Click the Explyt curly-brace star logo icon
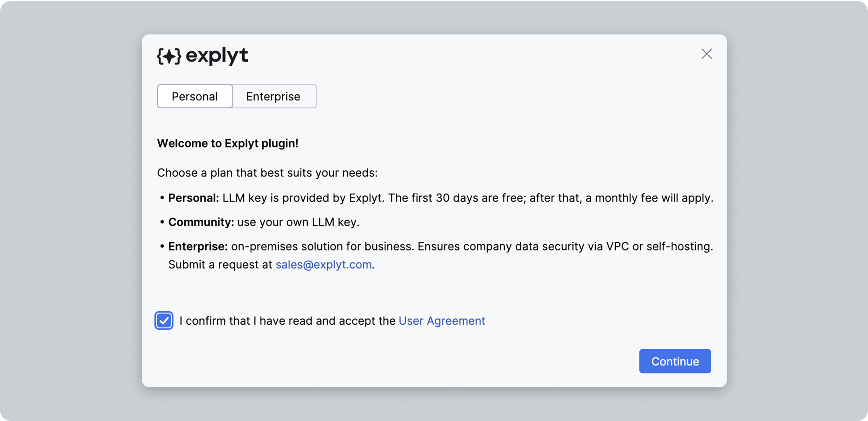868x421 pixels. (x=169, y=56)
